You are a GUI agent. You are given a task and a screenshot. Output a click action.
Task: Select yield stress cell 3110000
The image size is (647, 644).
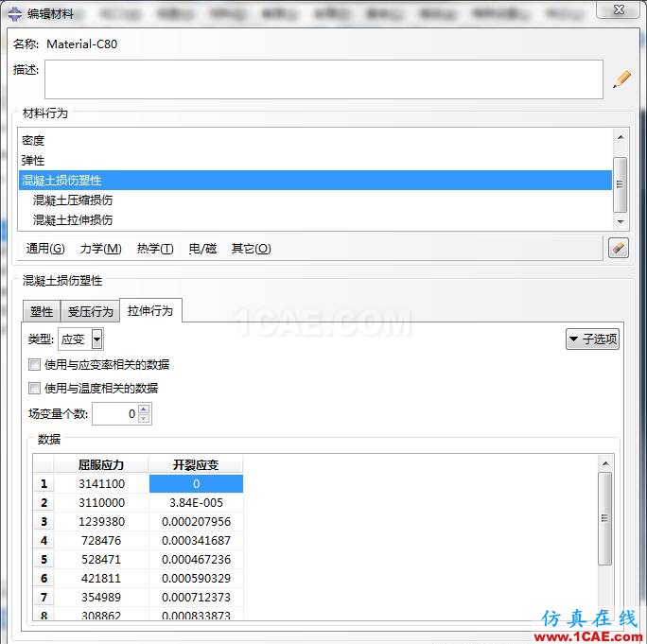tap(101, 502)
